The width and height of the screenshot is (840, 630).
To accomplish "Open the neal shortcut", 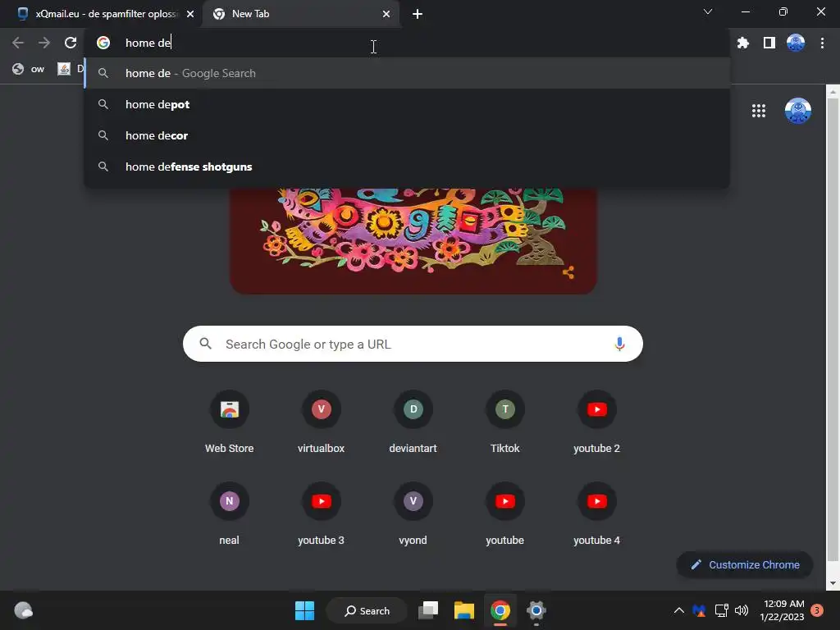I will click(230, 514).
